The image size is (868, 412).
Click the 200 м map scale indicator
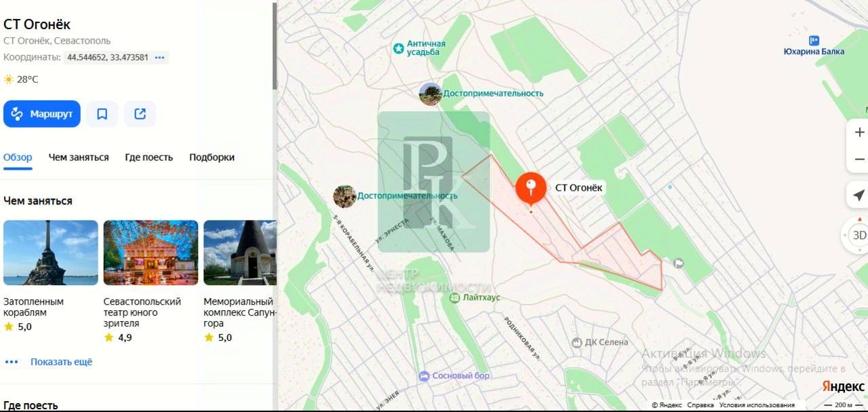point(843,405)
